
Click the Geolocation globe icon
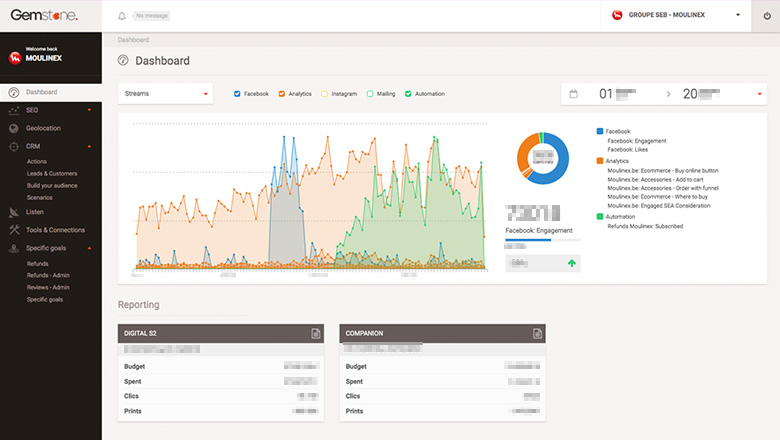tap(14, 128)
